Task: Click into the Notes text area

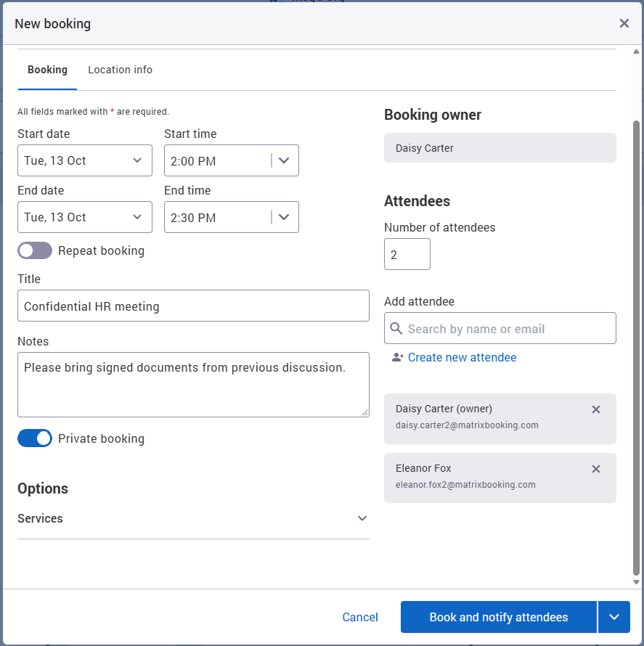Action: click(193, 385)
